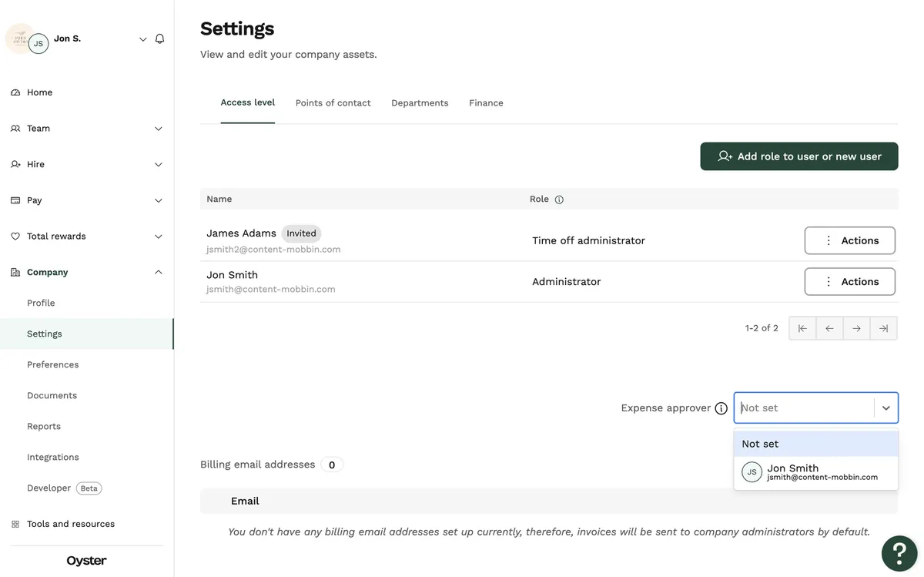Select Not set option in dropdown
Viewport: 924px width, 577px height.
(816, 444)
